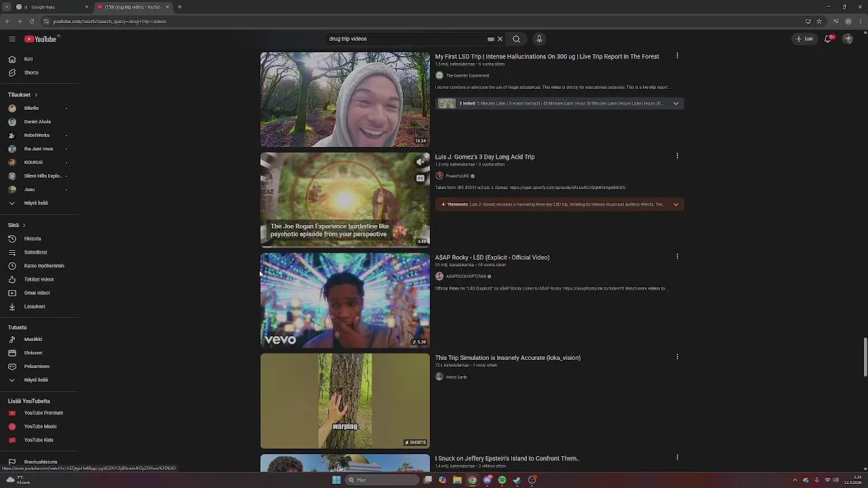Image resolution: width=868 pixels, height=488 pixels.
Task: Open the notifications bell
Action: click(x=828, y=39)
